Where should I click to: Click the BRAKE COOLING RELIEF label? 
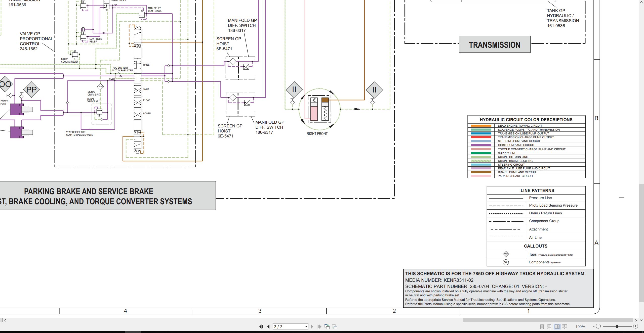pyautogui.click(x=70, y=61)
